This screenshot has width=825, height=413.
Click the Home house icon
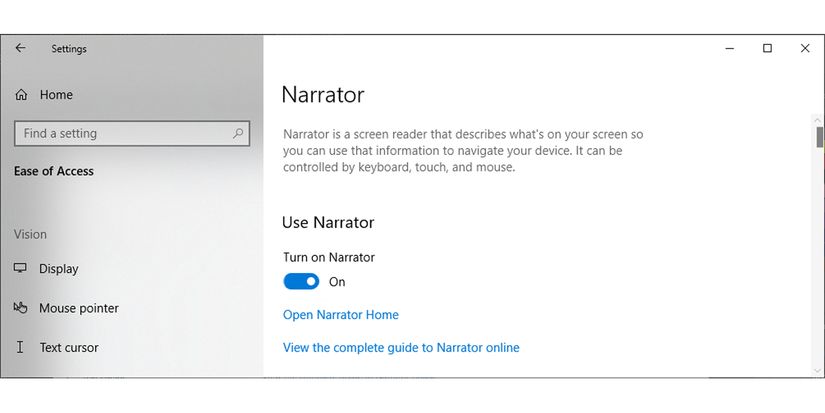[x=21, y=95]
